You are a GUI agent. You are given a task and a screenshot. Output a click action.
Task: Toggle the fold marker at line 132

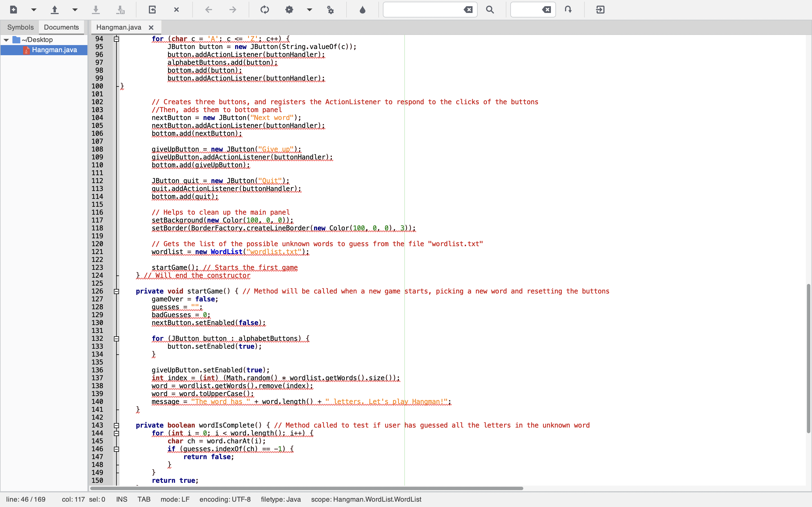pyautogui.click(x=116, y=339)
